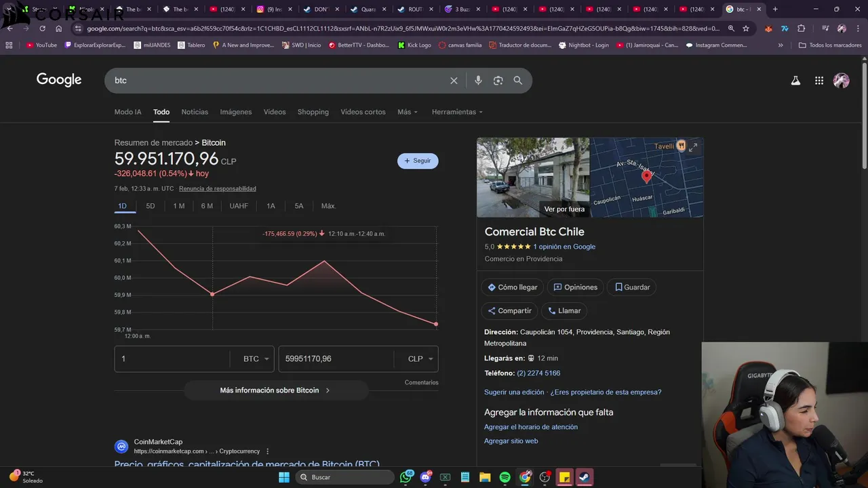Start voice search with the microphone icon
This screenshot has height=488, width=868.
tap(478, 80)
